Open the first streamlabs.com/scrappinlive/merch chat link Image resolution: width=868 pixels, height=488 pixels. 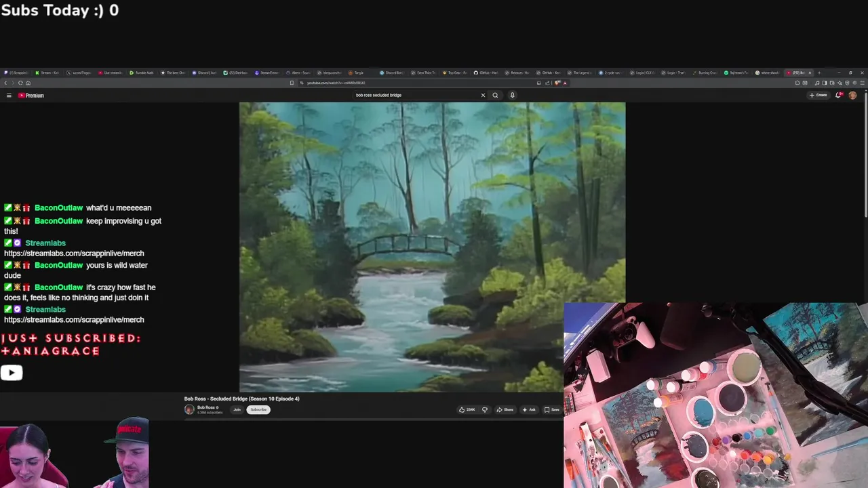(74, 253)
